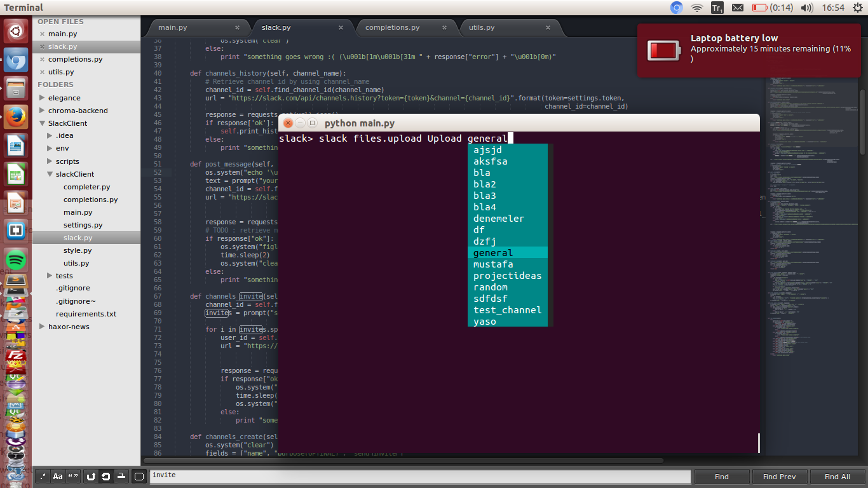Open the battery status indicator

(773, 8)
